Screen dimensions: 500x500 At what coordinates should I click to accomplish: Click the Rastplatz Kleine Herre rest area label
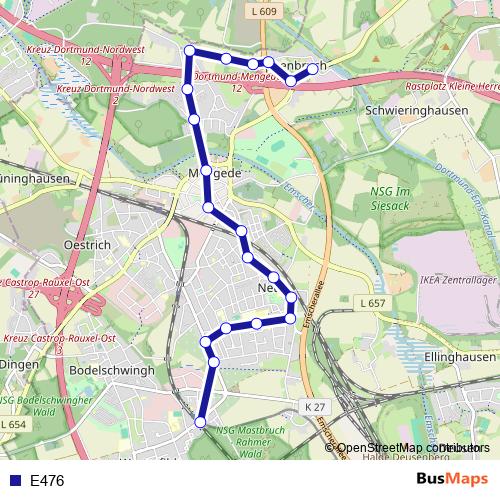(x=453, y=86)
